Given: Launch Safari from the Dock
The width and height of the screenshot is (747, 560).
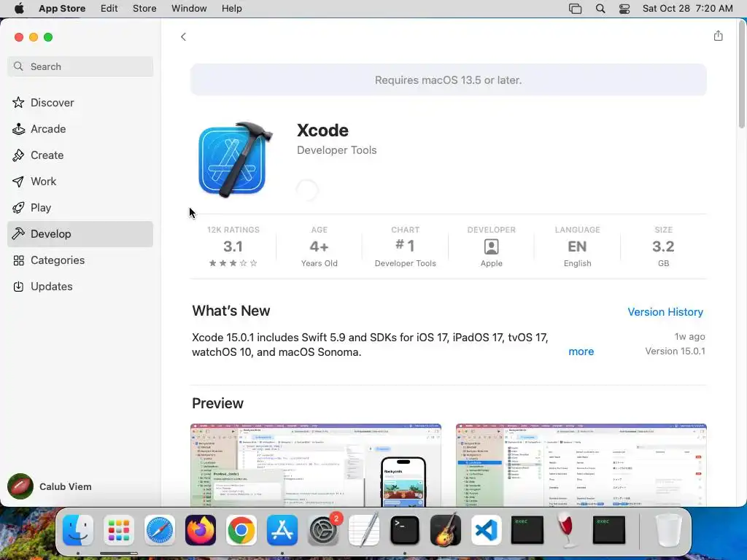Looking at the screenshot, I should [x=160, y=530].
